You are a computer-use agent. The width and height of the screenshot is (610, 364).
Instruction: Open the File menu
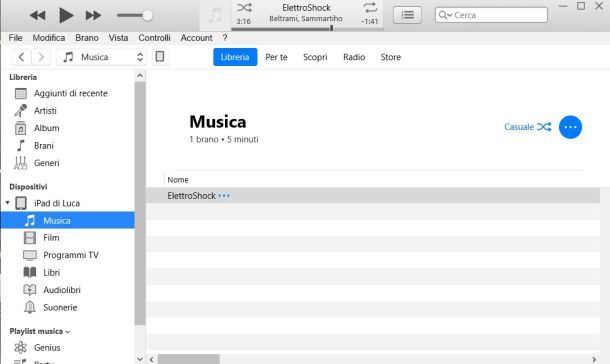15,38
